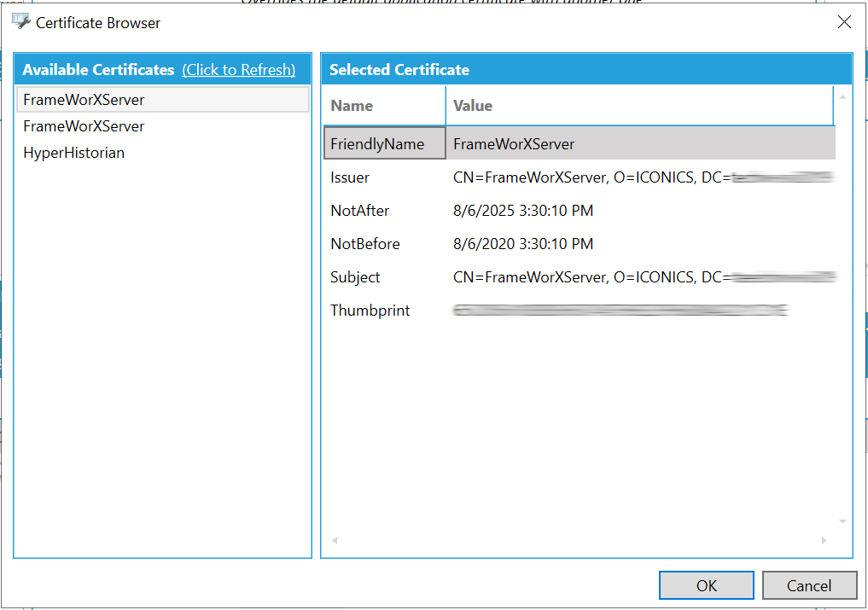Select the second FrameWorXServer certificate in list

coord(84,126)
